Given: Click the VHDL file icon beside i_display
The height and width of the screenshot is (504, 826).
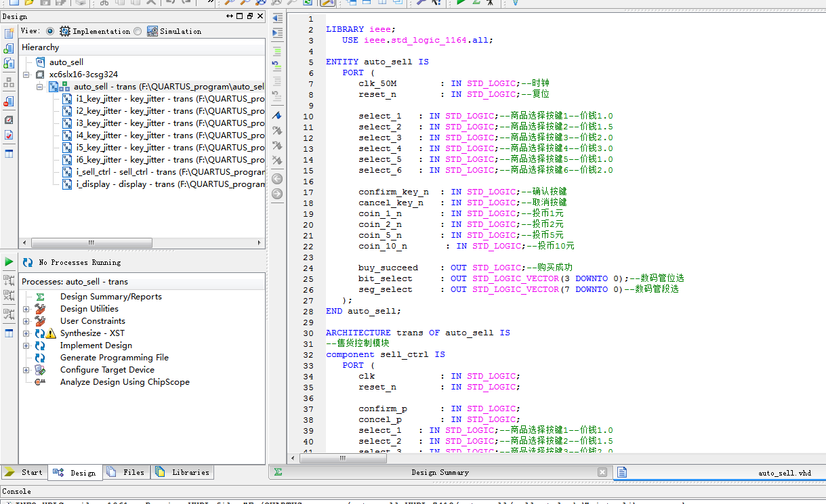Looking at the screenshot, I should (x=67, y=184).
